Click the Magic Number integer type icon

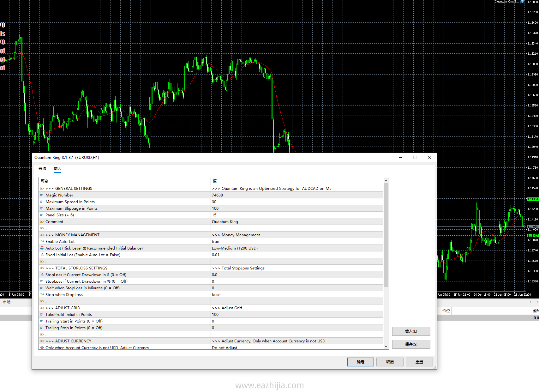coord(42,195)
